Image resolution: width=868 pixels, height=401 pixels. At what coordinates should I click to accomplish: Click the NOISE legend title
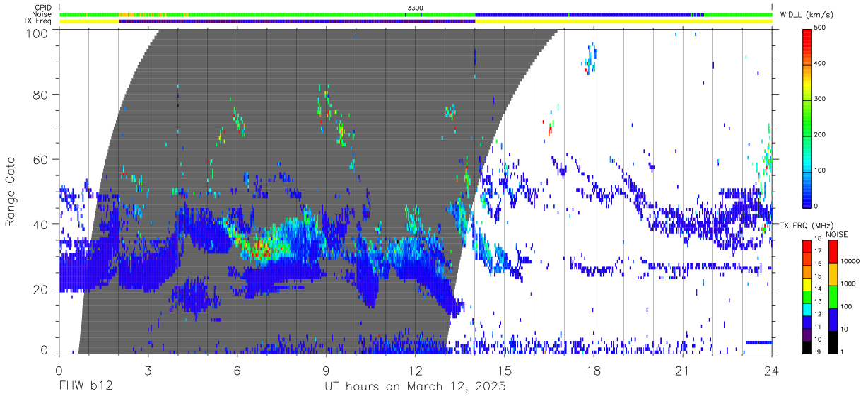coord(836,233)
